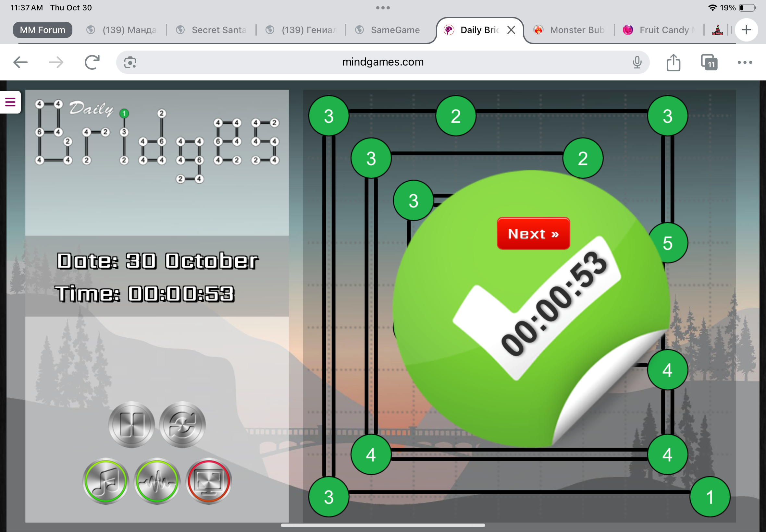The image size is (766, 532).
Task: Open the MM Forum tab group
Action: pyautogui.click(x=43, y=30)
